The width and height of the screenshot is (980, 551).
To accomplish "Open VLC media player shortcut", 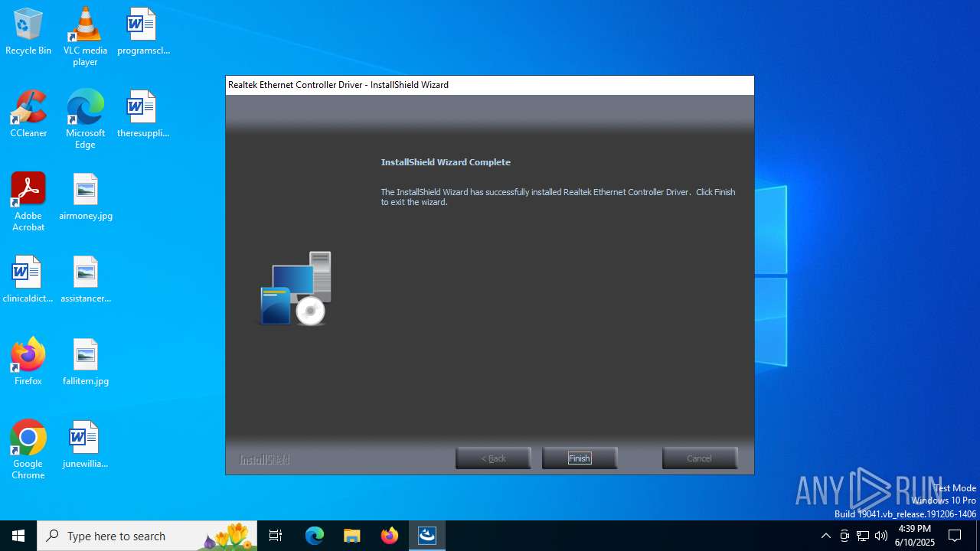I will (x=85, y=37).
